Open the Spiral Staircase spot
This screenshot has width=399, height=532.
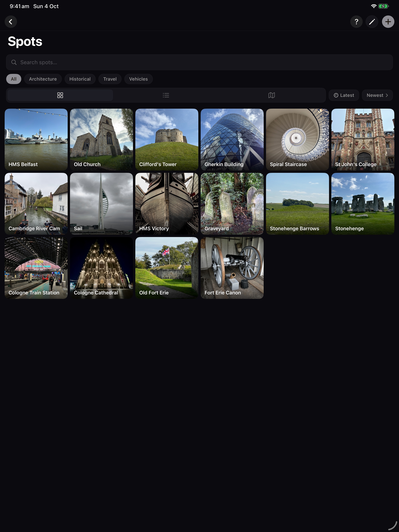(298, 140)
